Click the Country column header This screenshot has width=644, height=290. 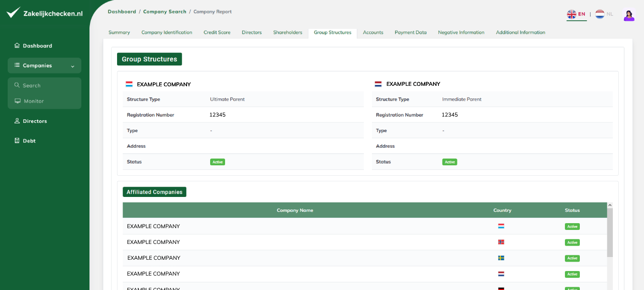coord(503,210)
